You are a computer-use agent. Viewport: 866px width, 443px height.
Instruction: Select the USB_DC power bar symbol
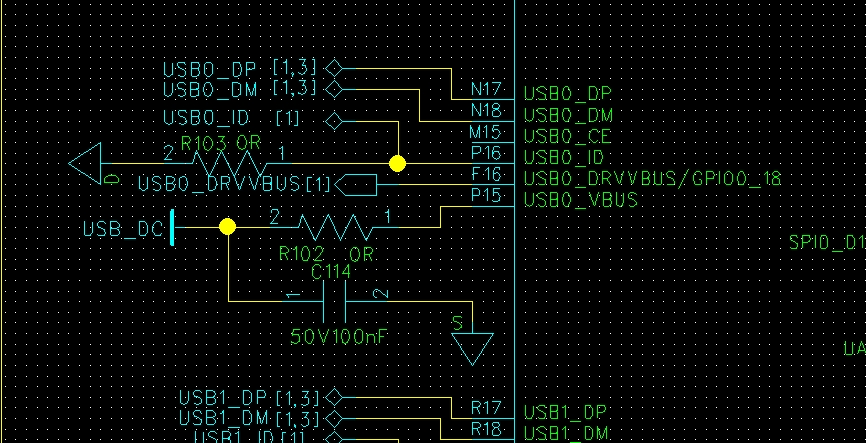coord(173,227)
